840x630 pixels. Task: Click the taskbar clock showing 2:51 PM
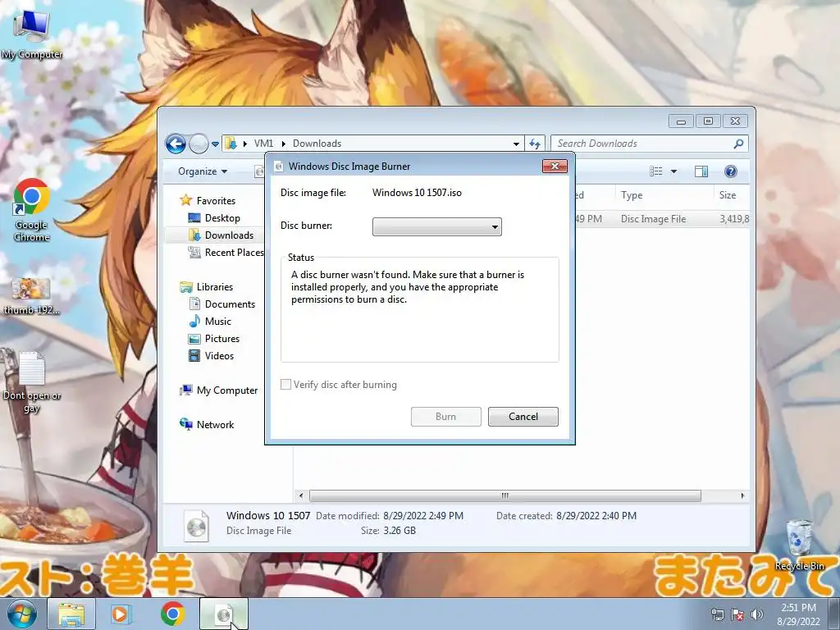(798, 614)
